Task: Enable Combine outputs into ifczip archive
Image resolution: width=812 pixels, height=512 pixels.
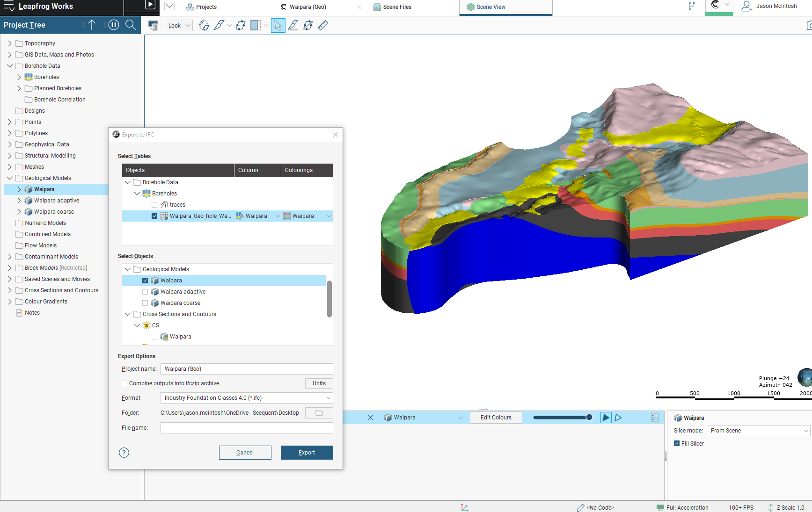Action: [x=124, y=383]
